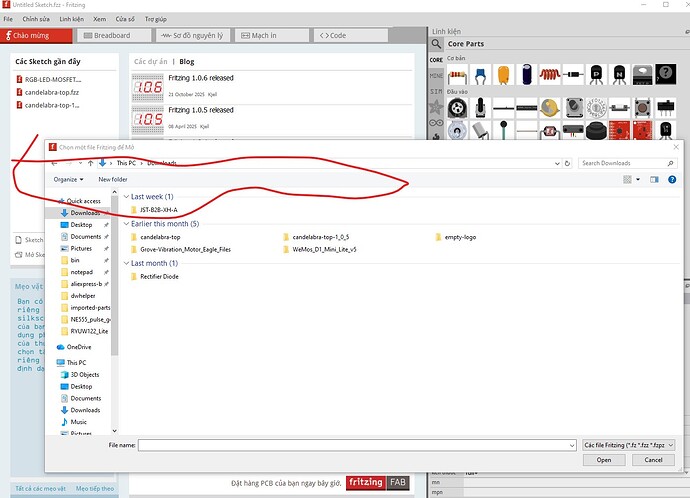Click the help icon in file dialog
This screenshot has height=498, width=690.
click(673, 179)
